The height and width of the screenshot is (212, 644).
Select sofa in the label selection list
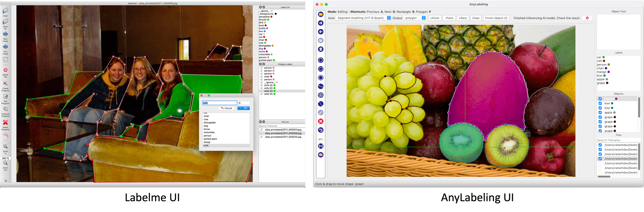point(206,145)
